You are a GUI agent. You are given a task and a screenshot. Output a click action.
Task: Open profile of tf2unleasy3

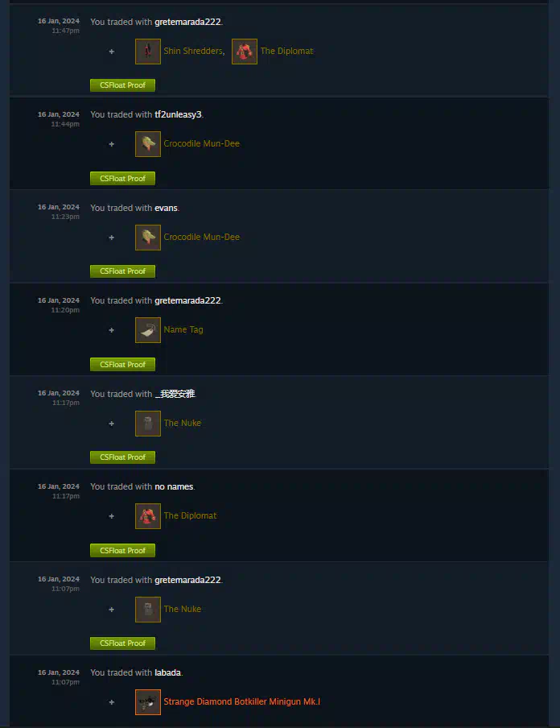pos(178,114)
